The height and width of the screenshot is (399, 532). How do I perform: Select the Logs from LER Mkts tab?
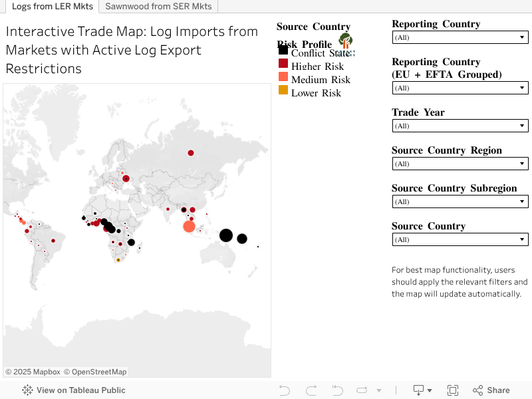[53, 7]
